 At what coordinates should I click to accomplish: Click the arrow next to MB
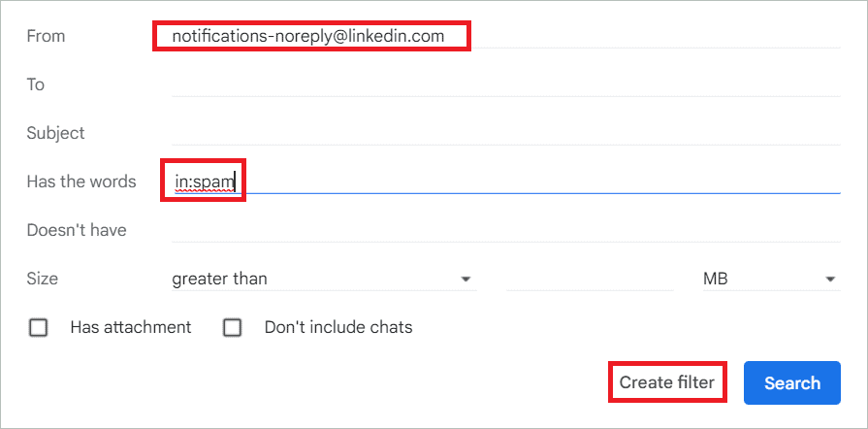830,279
